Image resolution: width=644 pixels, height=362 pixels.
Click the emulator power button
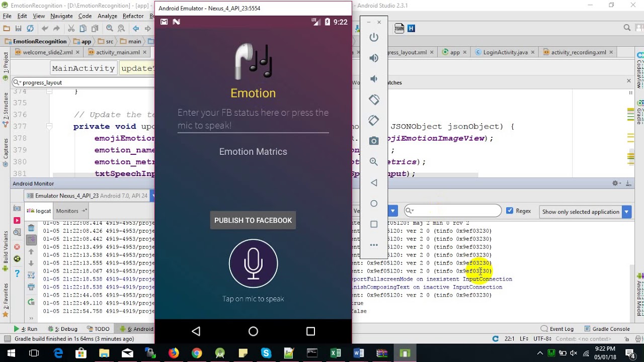[374, 37]
